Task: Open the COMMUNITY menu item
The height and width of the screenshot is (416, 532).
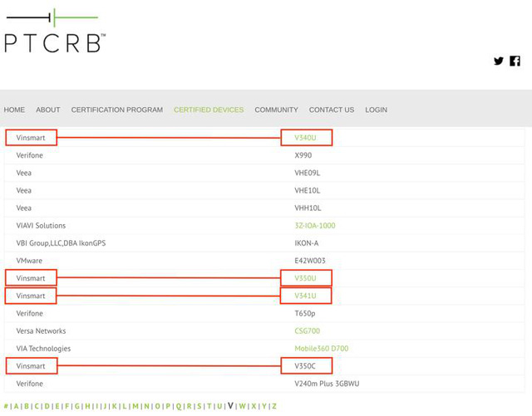Action: [277, 110]
